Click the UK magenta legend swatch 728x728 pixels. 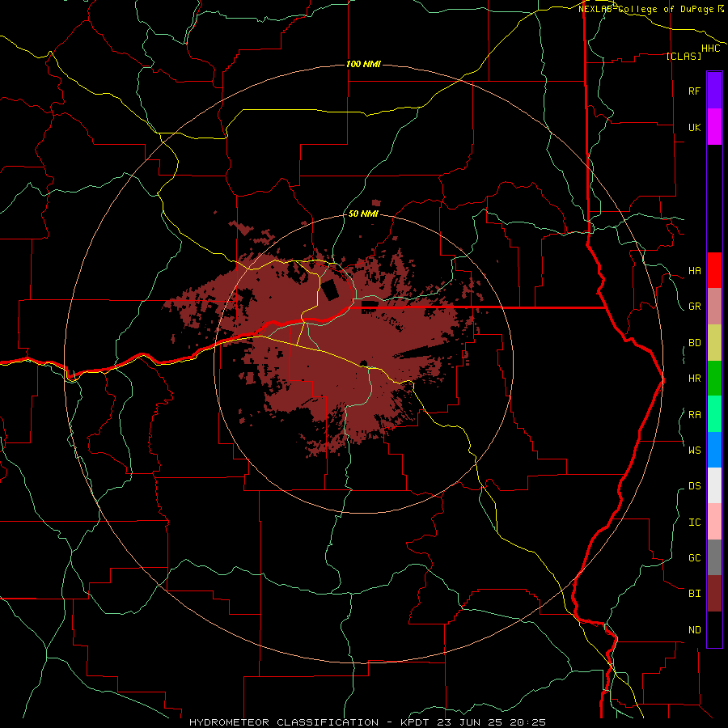(x=714, y=127)
